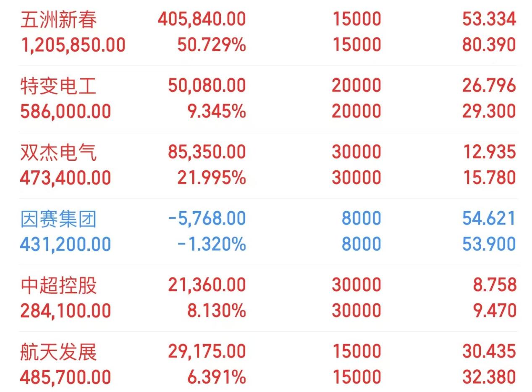Click the 21.995% profit percentage
Image resolution: width=532 pixels, height=392 pixels.
(x=211, y=178)
